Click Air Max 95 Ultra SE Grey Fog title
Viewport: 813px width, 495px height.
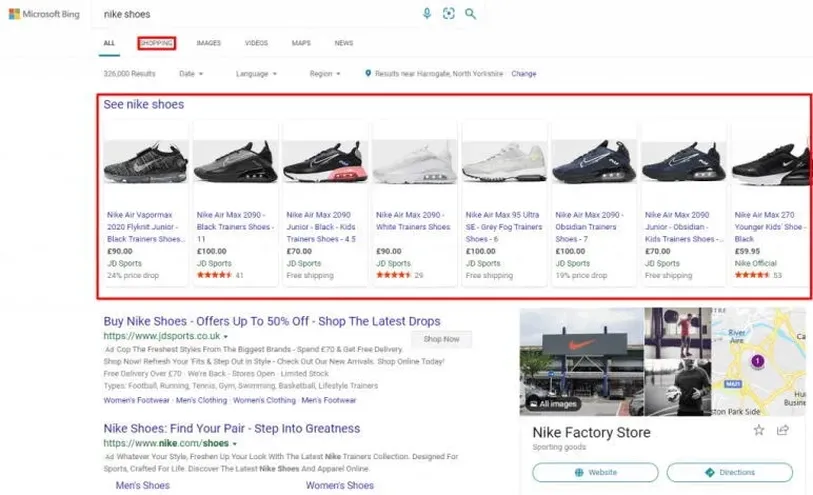pyautogui.click(x=503, y=227)
